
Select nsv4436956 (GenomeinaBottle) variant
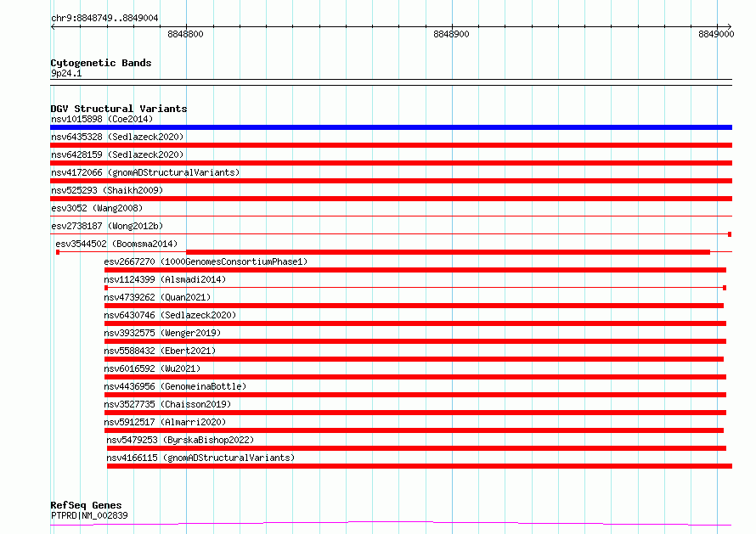point(175,386)
